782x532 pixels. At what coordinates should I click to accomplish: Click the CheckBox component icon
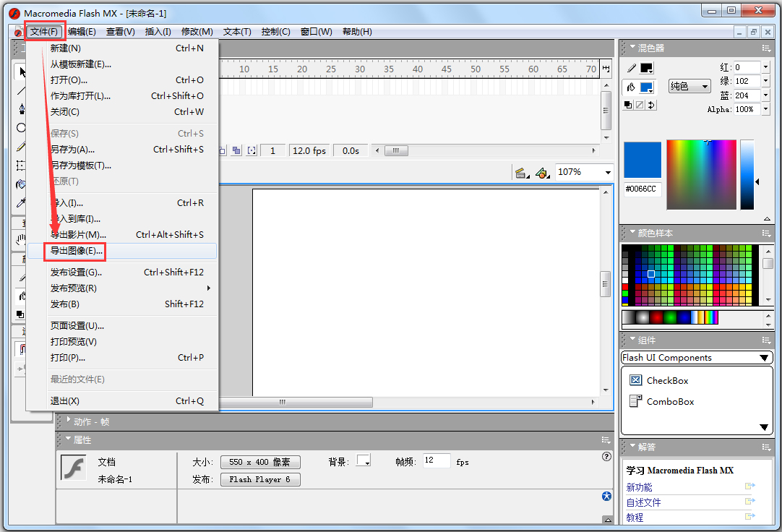tap(635, 380)
